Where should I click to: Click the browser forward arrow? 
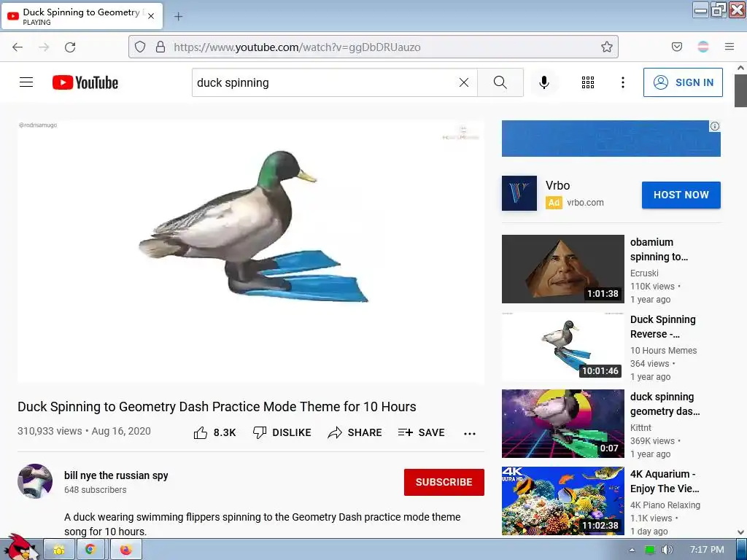[x=44, y=47]
